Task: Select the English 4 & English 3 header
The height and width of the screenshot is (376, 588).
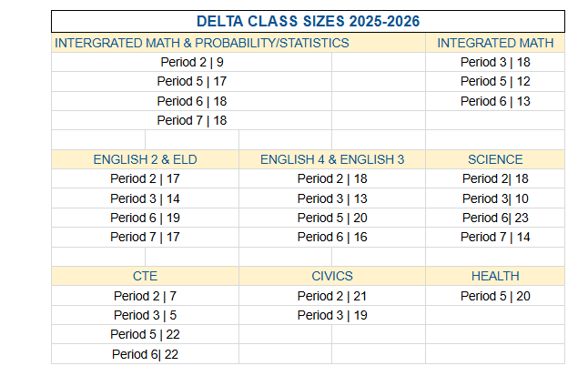Action: click(332, 159)
